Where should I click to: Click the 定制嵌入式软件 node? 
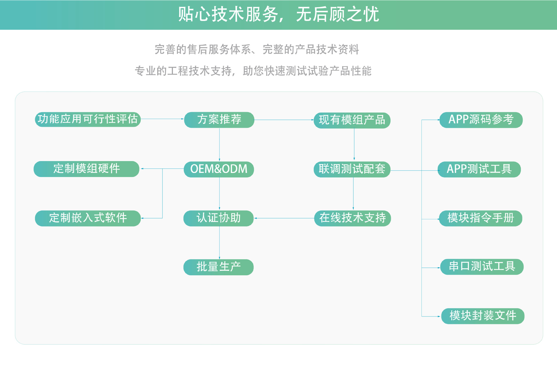pos(88,218)
